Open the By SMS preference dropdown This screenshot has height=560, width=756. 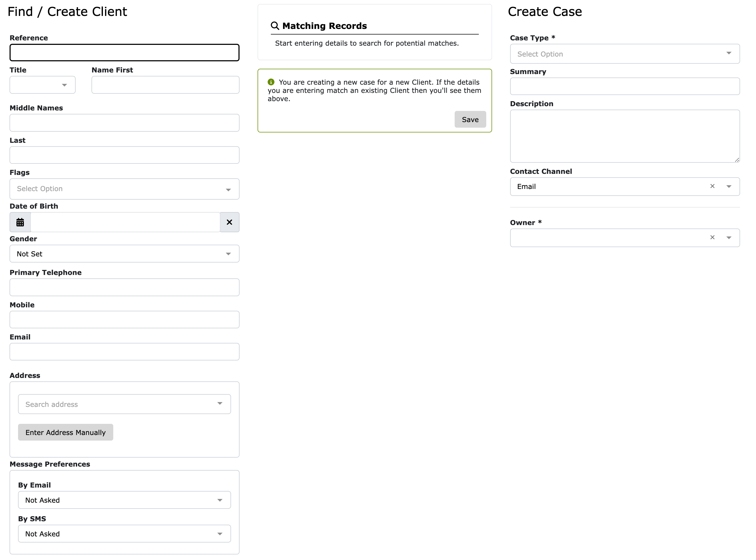coord(125,534)
